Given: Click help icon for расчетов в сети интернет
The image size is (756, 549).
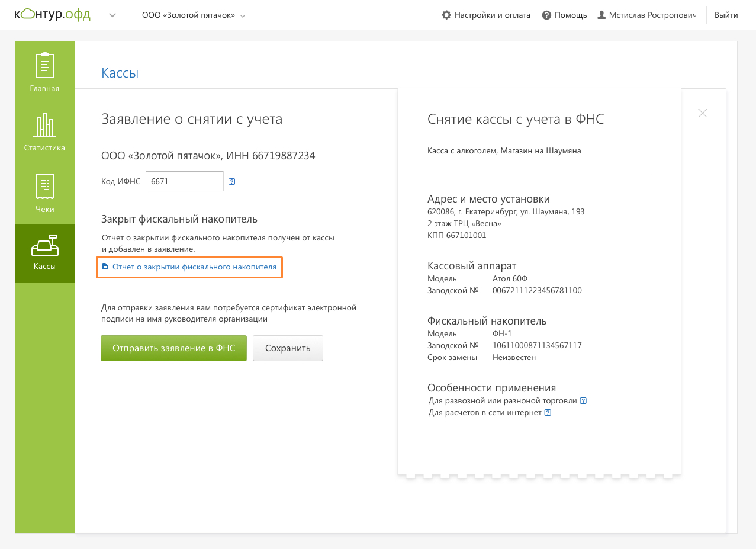Looking at the screenshot, I should [548, 413].
